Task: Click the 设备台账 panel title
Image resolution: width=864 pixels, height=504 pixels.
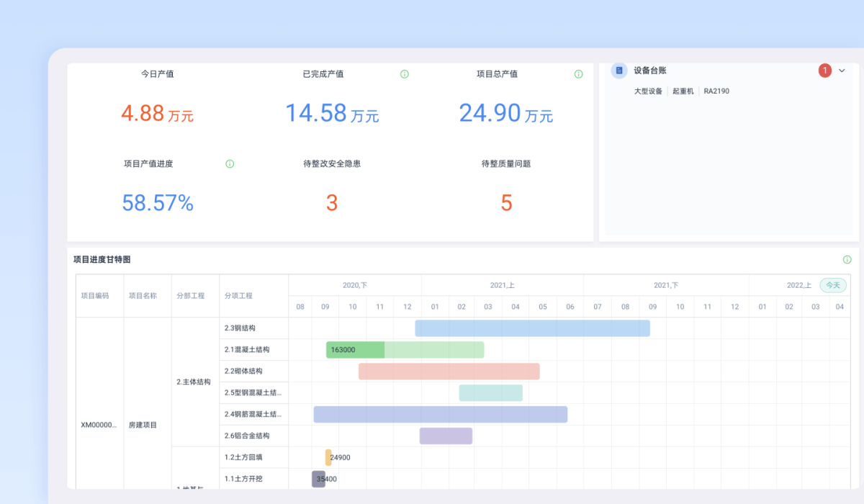Action: tap(650, 71)
